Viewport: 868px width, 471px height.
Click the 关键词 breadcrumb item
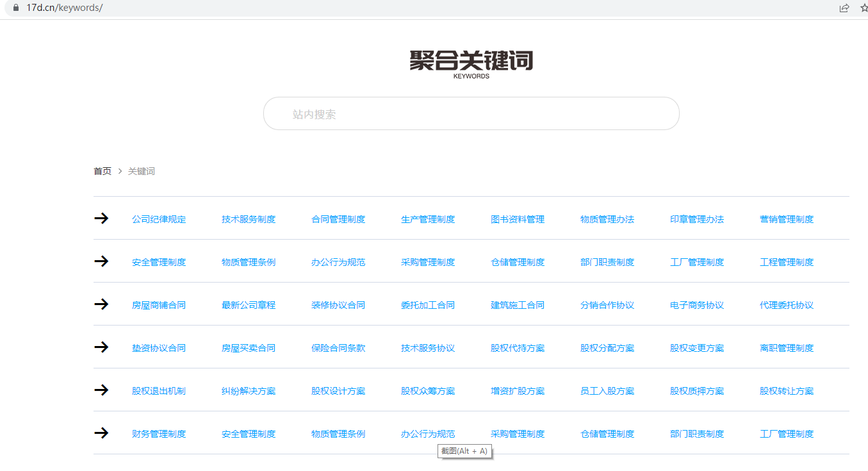coord(142,171)
